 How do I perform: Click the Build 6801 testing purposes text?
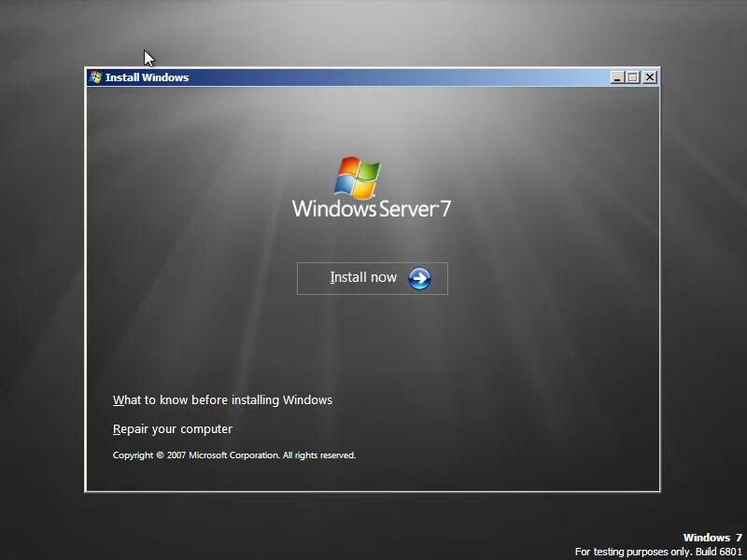tap(658, 552)
